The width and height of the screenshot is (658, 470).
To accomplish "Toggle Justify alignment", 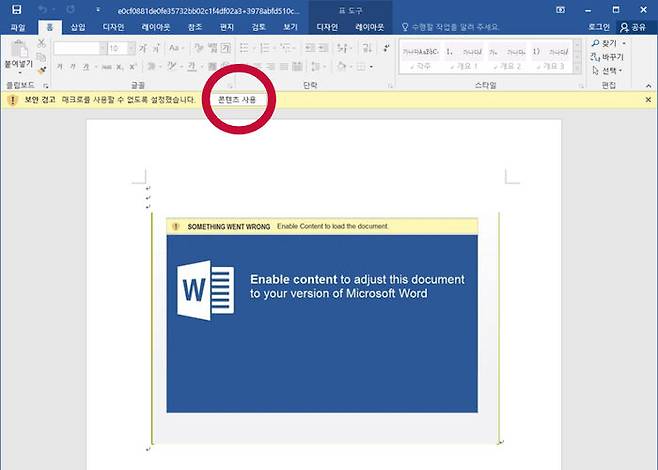I will [284, 66].
